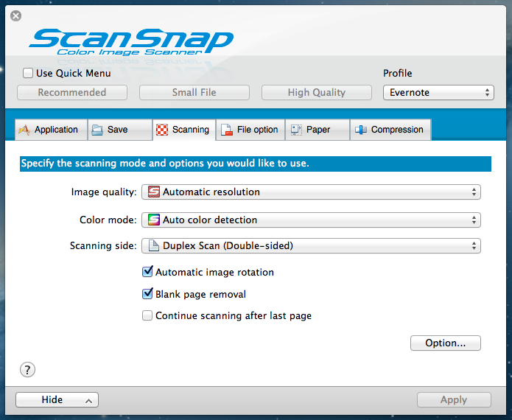The image size is (512, 420).
Task: Click the File option document icon
Action: [227, 130]
